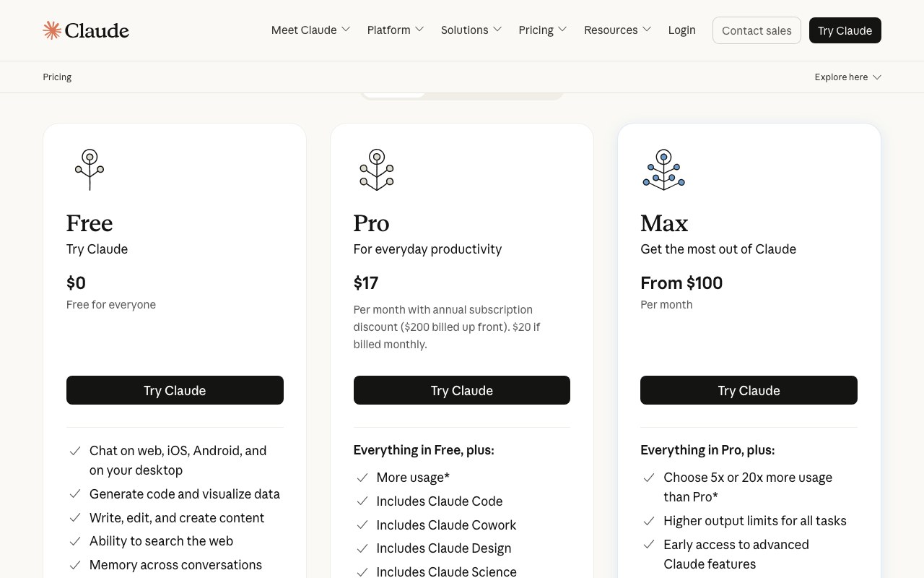Click the "Try Claude" subtitle under Free

point(97,249)
